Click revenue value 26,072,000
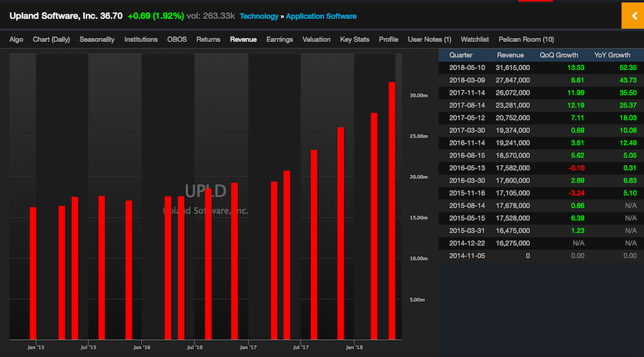The height and width of the screenshot is (357, 644). pyautogui.click(x=513, y=93)
